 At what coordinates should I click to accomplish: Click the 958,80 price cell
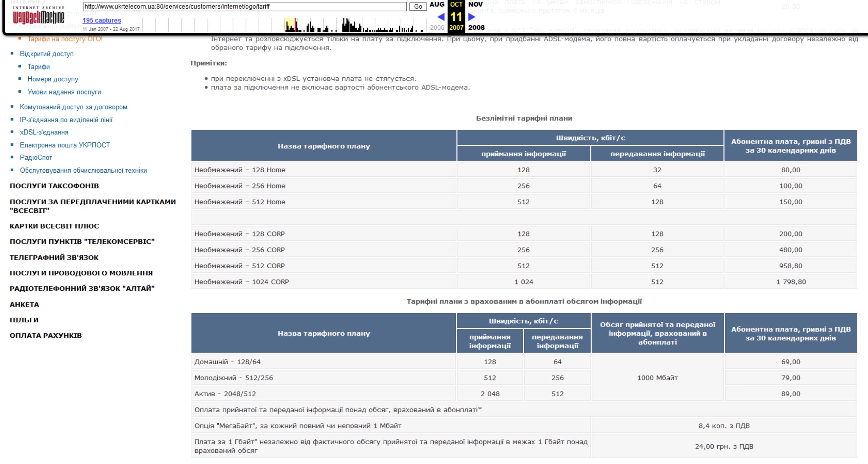pos(791,266)
